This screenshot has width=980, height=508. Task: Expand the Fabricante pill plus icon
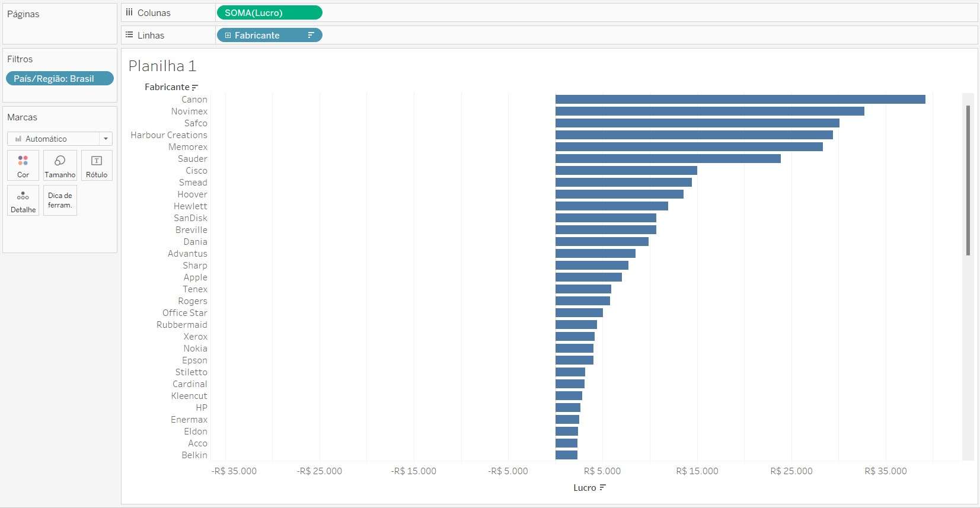coord(228,35)
